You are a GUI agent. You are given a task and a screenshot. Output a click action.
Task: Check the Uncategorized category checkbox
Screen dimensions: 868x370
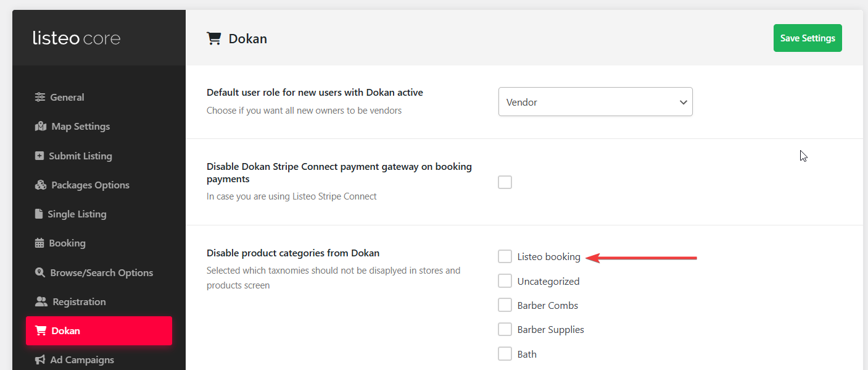click(x=505, y=281)
